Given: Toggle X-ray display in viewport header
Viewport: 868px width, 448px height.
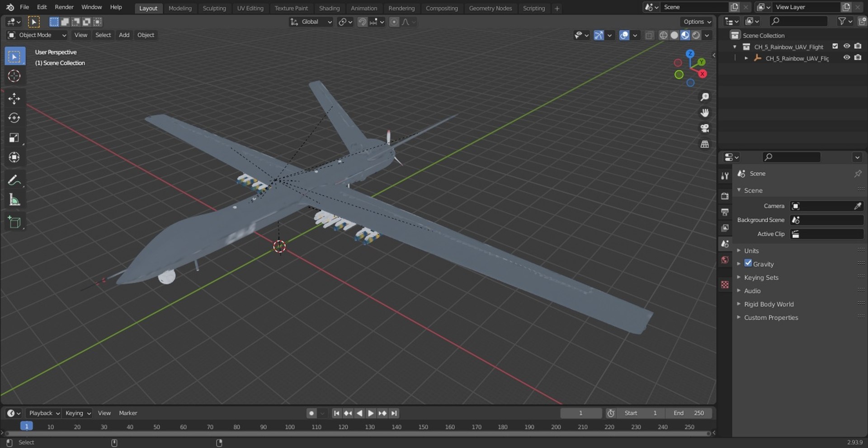Looking at the screenshot, I should pos(649,35).
